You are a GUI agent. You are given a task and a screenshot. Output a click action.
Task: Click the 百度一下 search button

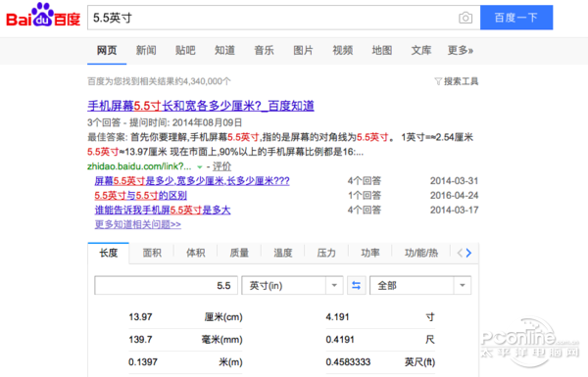516,18
